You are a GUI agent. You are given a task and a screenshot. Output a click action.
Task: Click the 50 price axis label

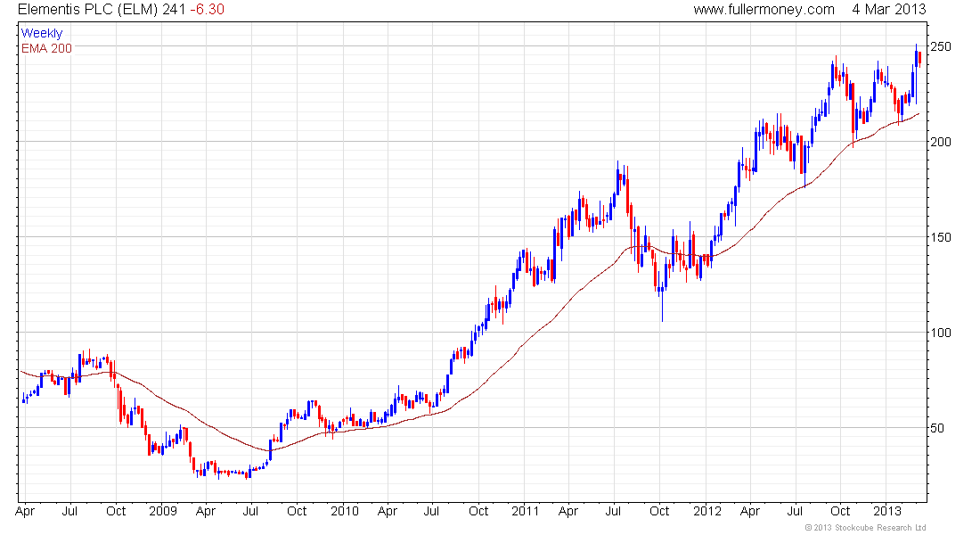point(937,429)
